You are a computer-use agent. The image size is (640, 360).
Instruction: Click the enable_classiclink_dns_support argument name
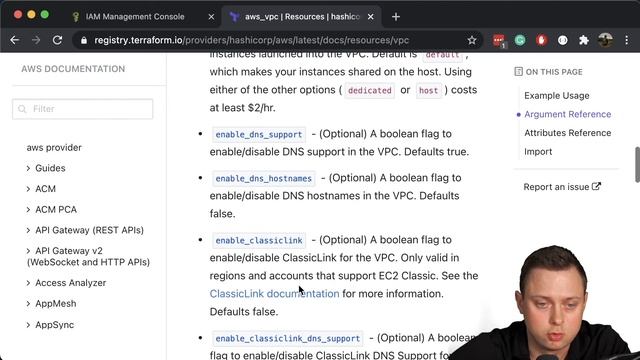[x=288, y=338]
